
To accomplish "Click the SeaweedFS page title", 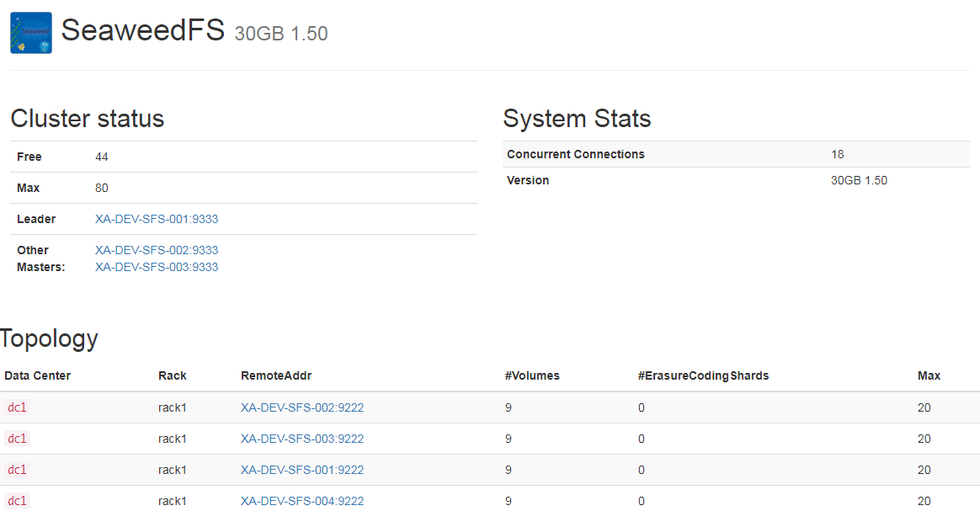I will point(142,30).
